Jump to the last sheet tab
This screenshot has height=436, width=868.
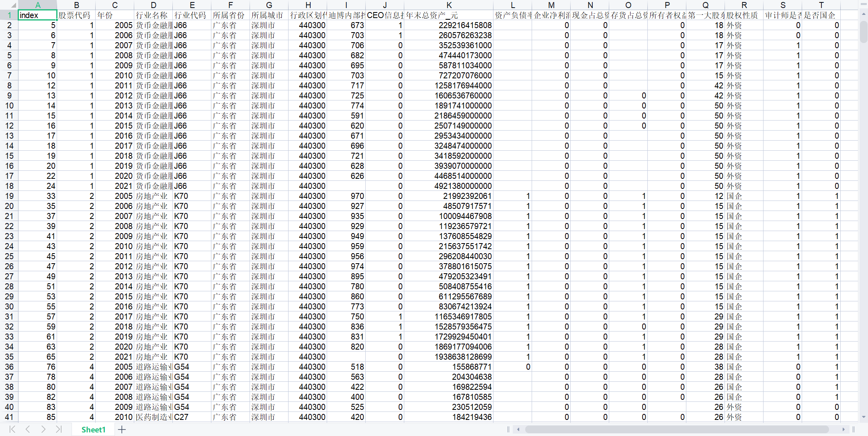(x=59, y=429)
